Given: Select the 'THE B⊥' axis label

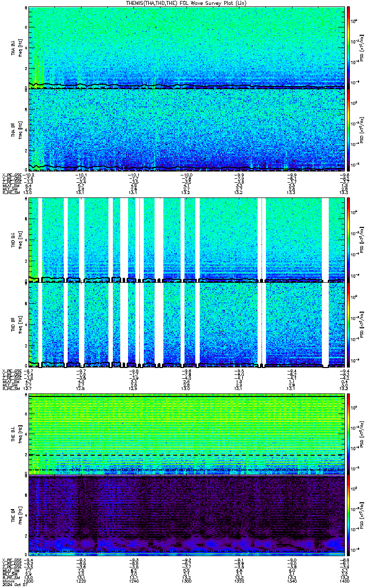Looking at the screenshot, I should point(13,435).
